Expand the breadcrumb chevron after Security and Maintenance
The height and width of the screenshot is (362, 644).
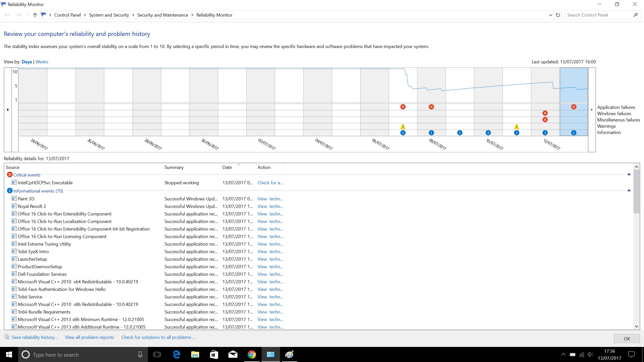[192, 15]
